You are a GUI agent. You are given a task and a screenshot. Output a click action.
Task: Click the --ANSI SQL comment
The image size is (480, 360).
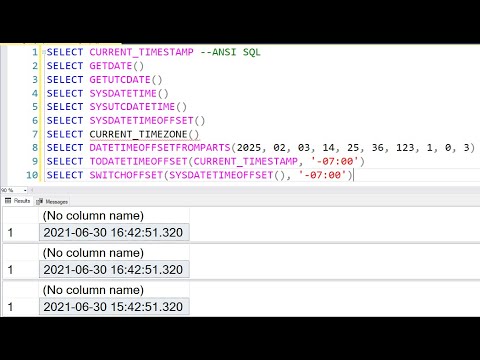(x=231, y=52)
